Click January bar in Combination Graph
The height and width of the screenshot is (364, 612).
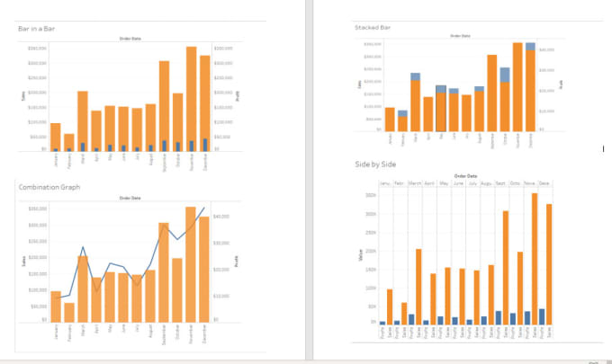[56, 306]
